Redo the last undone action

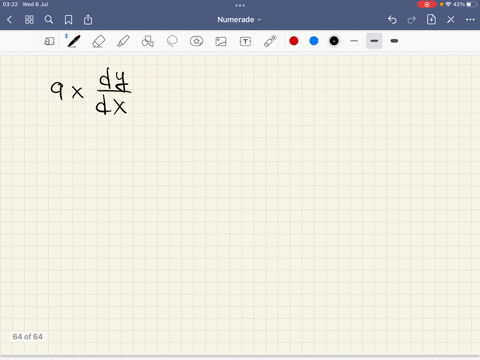(x=412, y=20)
